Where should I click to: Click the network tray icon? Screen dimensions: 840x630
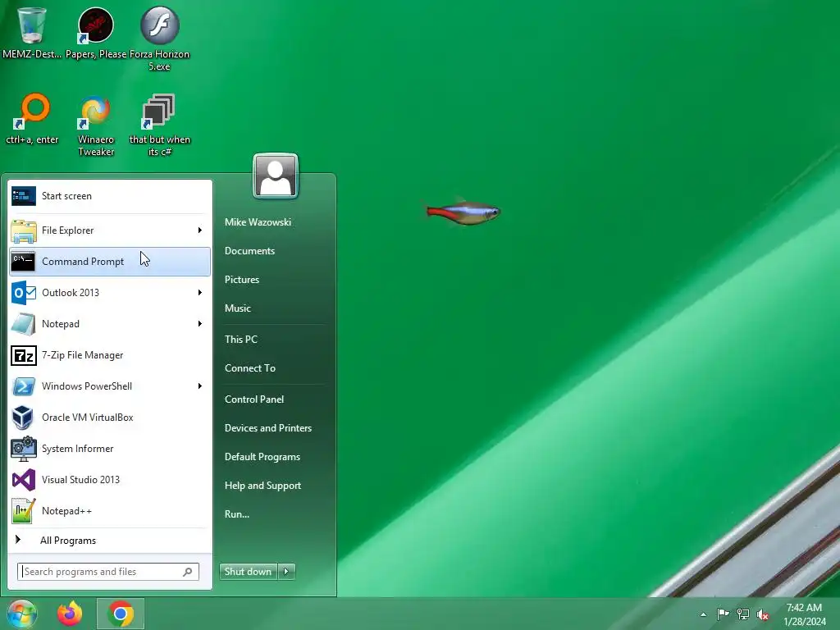pos(743,614)
